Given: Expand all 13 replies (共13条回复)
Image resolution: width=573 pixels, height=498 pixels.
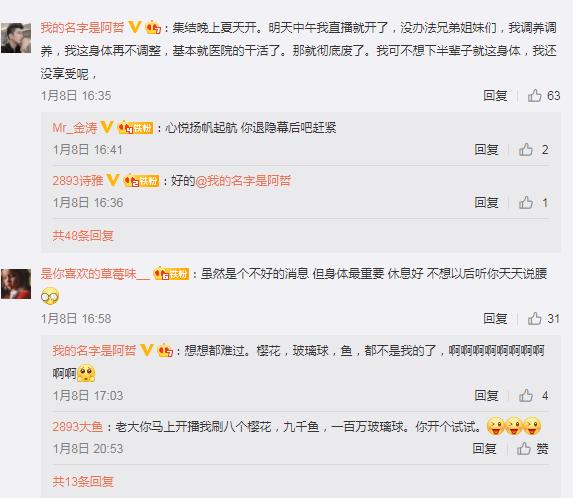Looking at the screenshot, I should [x=83, y=482].
